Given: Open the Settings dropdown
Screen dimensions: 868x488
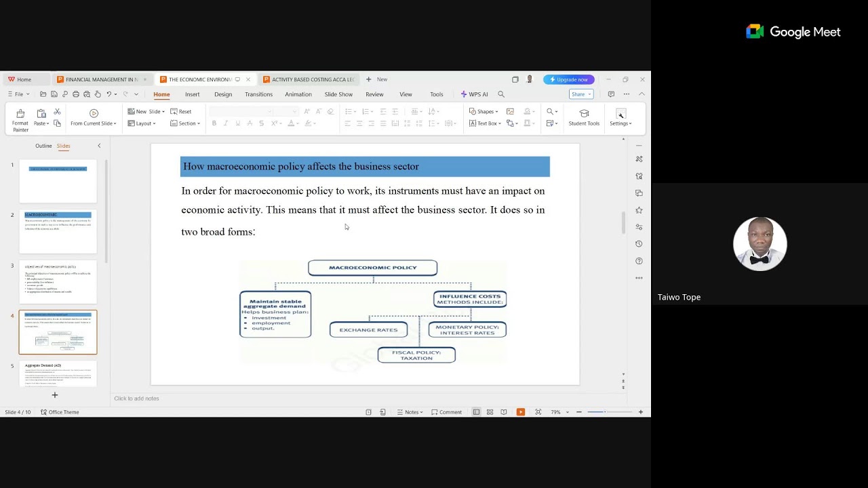Looking at the screenshot, I should tap(620, 118).
